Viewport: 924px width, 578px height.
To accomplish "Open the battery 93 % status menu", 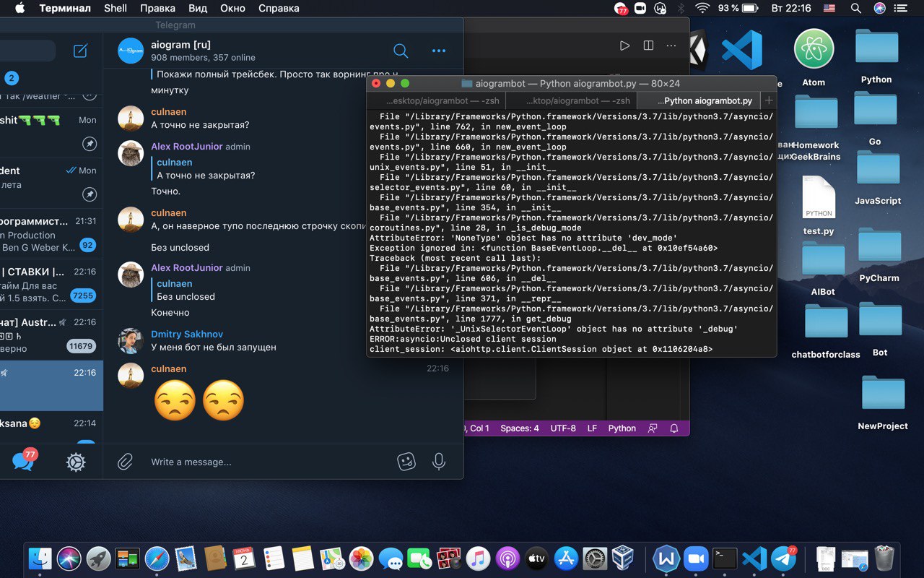I will (x=739, y=8).
